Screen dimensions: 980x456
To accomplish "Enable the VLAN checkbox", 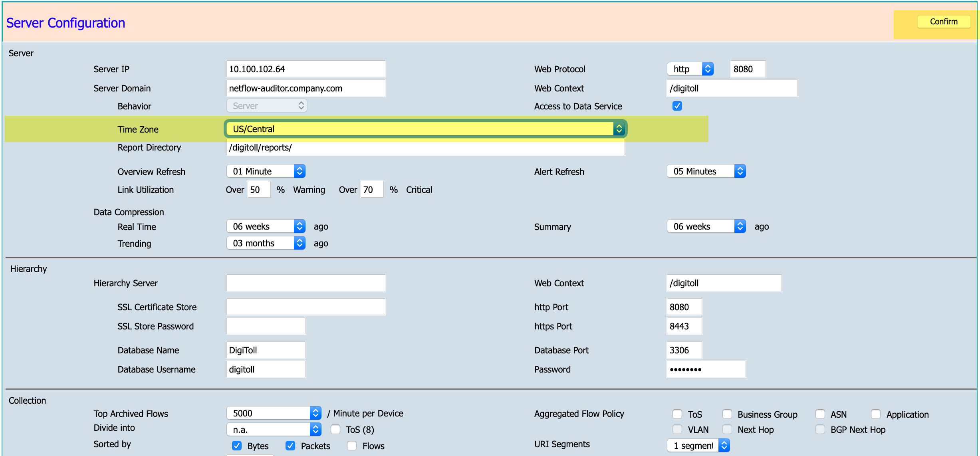I will (677, 429).
